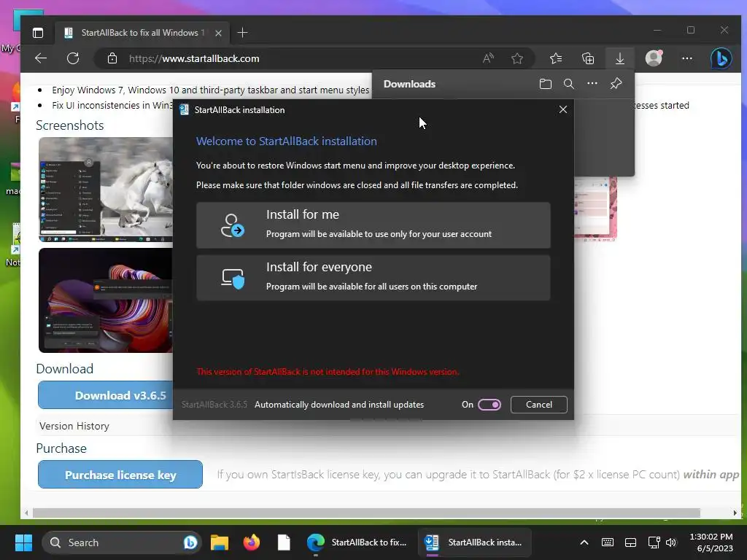The width and height of the screenshot is (747, 560).
Task: Refresh the startallback.com page
Action: [73, 58]
